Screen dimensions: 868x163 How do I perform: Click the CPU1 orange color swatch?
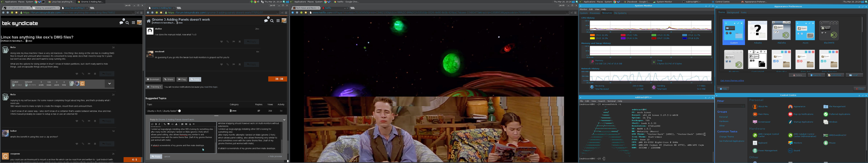592,35
